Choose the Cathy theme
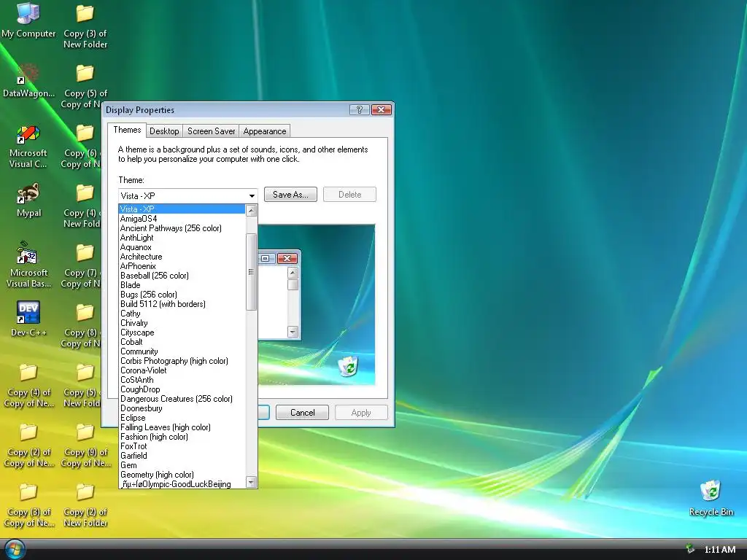 coord(182,314)
